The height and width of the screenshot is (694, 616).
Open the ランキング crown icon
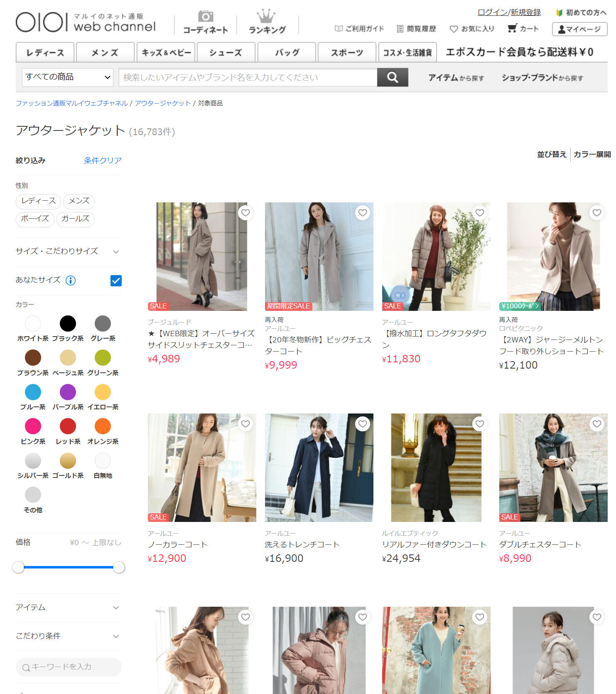[x=266, y=17]
